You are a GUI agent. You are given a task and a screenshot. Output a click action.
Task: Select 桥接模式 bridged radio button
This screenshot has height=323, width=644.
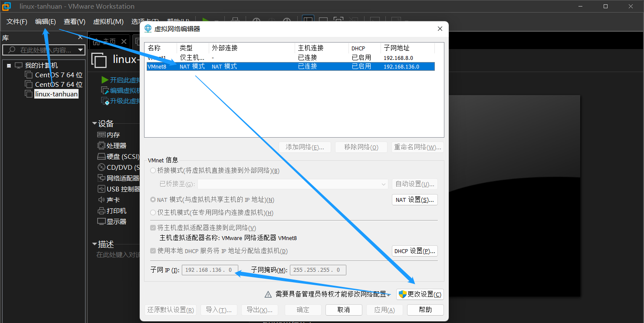(x=153, y=171)
